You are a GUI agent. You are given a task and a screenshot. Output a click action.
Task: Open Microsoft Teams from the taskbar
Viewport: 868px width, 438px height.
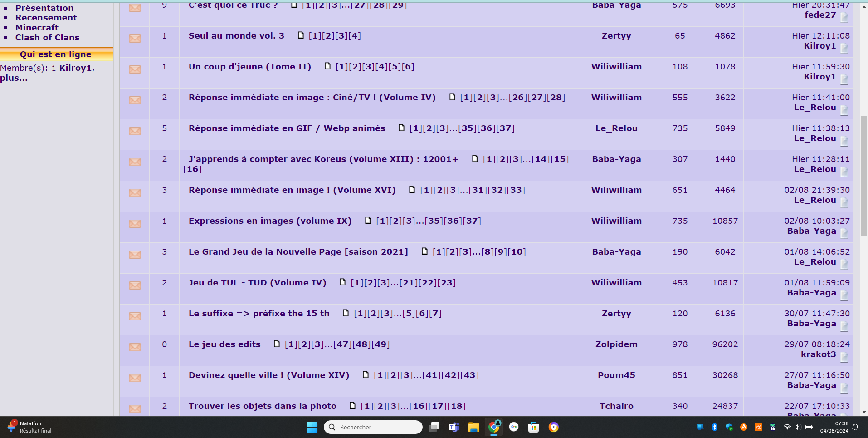click(454, 427)
